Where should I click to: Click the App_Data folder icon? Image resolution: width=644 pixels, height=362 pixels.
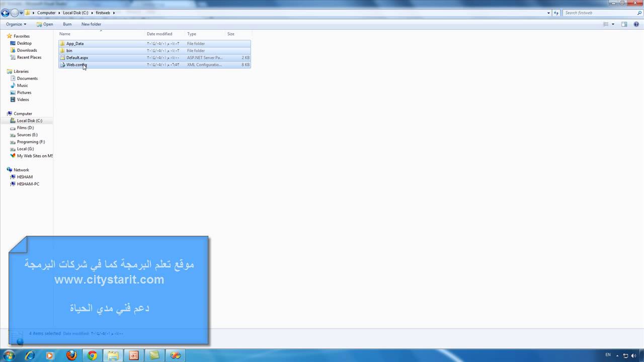[62, 44]
